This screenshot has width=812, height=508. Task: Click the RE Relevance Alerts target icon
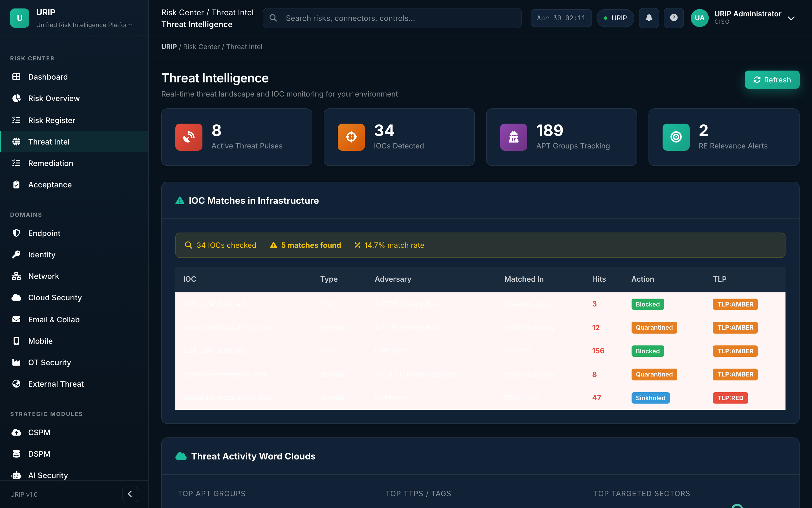click(x=676, y=137)
